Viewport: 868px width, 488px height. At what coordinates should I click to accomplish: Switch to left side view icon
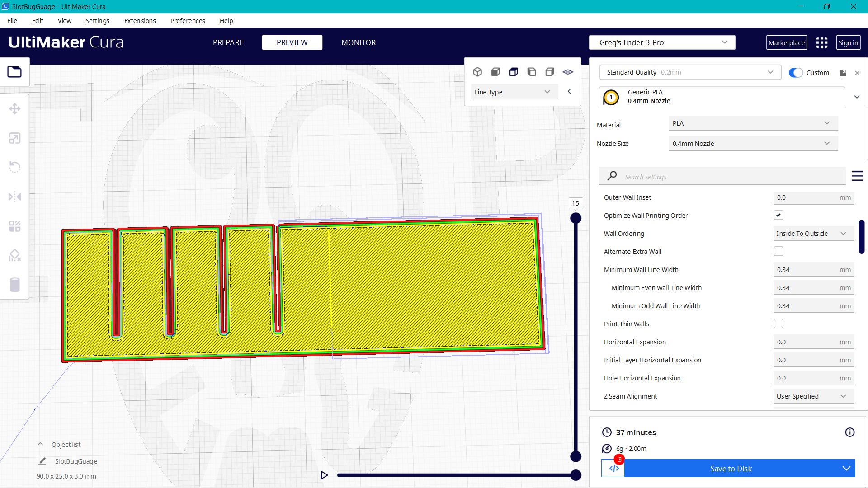pos(532,72)
